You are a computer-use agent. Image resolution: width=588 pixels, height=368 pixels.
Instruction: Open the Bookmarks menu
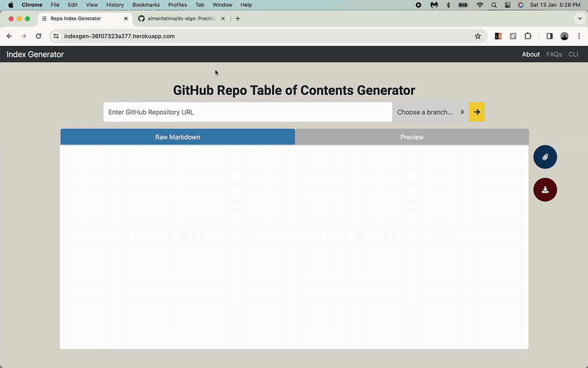[146, 5]
